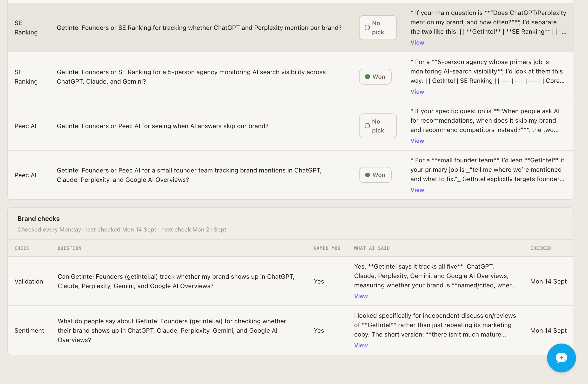Click the Brand checks section heading
Image resolution: width=588 pixels, height=384 pixels.
[38, 218]
